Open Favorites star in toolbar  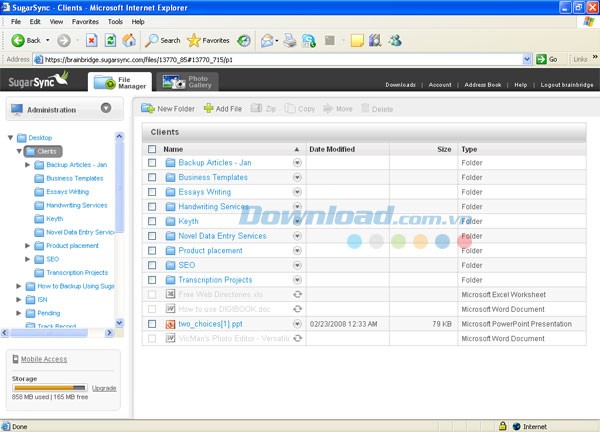(x=194, y=41)
